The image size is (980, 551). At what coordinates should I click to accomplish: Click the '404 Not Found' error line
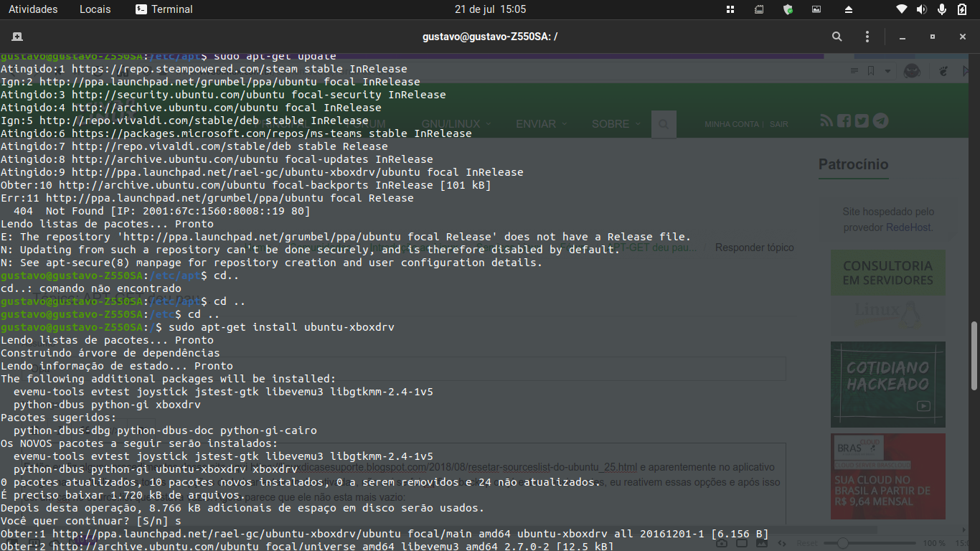pos(161,211)
